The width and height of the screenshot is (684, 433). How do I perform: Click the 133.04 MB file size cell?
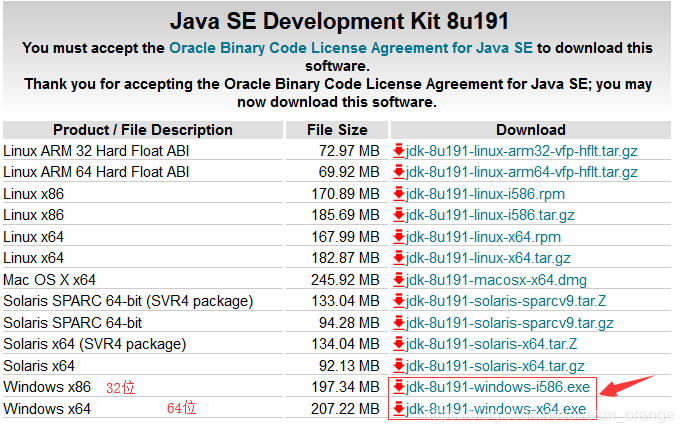point(345,301)
